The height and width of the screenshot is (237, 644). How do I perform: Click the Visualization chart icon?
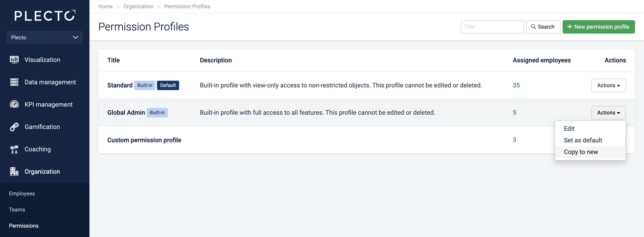pos(15,60)
